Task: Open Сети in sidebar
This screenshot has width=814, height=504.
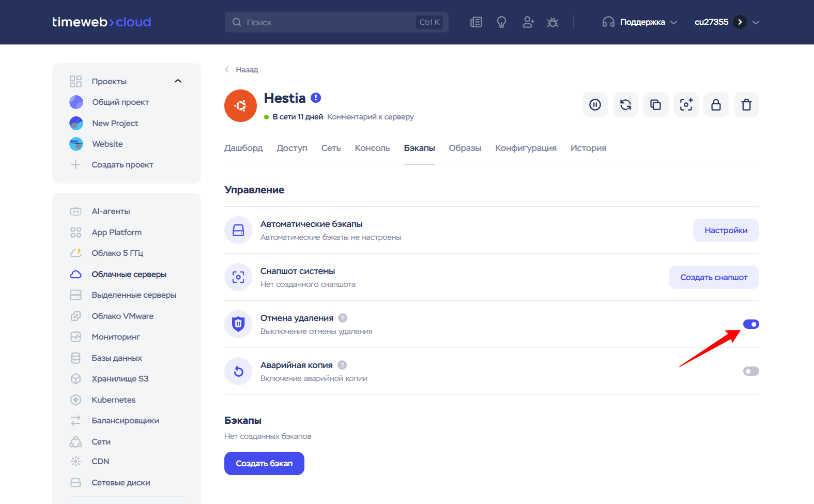Action: pyautogui.click(x=101, y=441)
